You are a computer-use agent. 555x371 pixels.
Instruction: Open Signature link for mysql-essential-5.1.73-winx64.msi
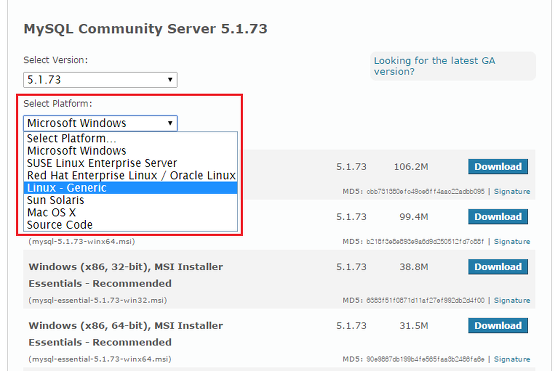point(512,359)
